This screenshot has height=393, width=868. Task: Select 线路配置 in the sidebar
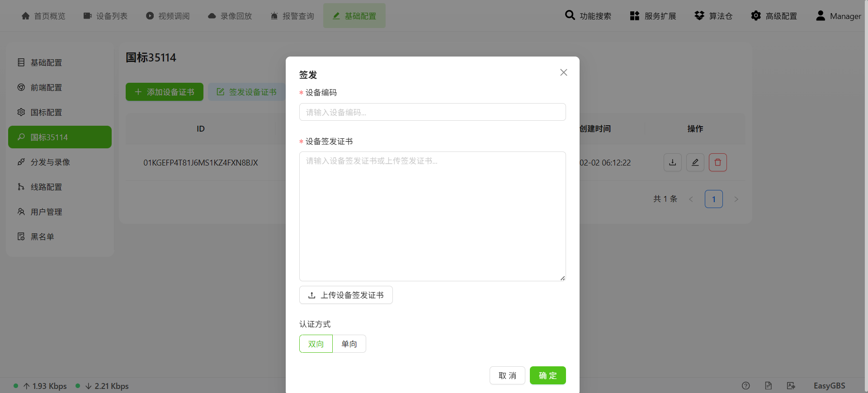60,187
